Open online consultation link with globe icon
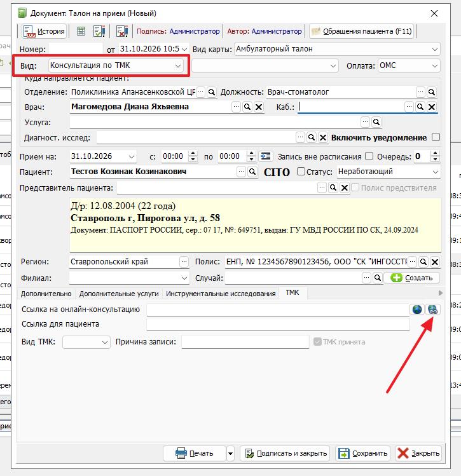This screenshot has height=476, width=461. (417, 309)
